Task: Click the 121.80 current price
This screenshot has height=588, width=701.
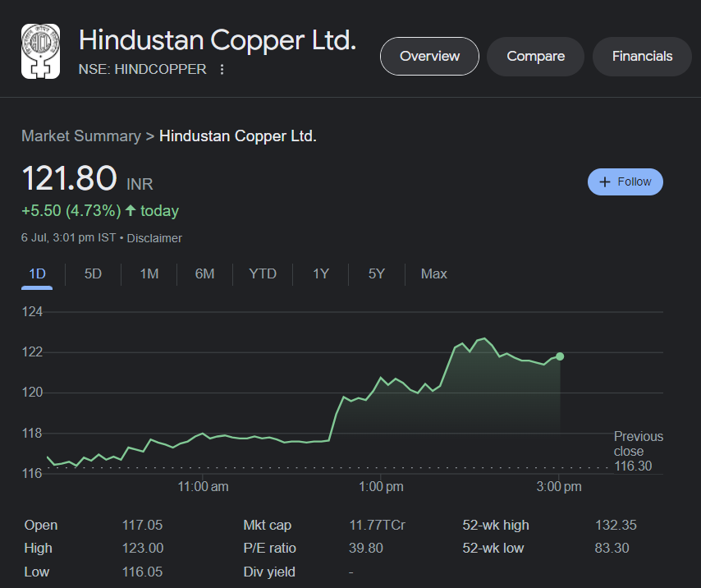Action: (x=69, y=178)
